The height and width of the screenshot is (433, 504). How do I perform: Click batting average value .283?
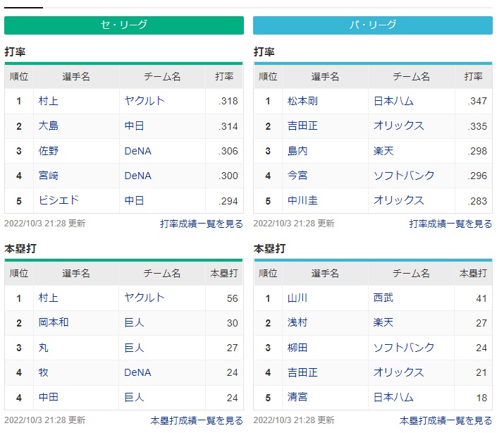(477, 201)
